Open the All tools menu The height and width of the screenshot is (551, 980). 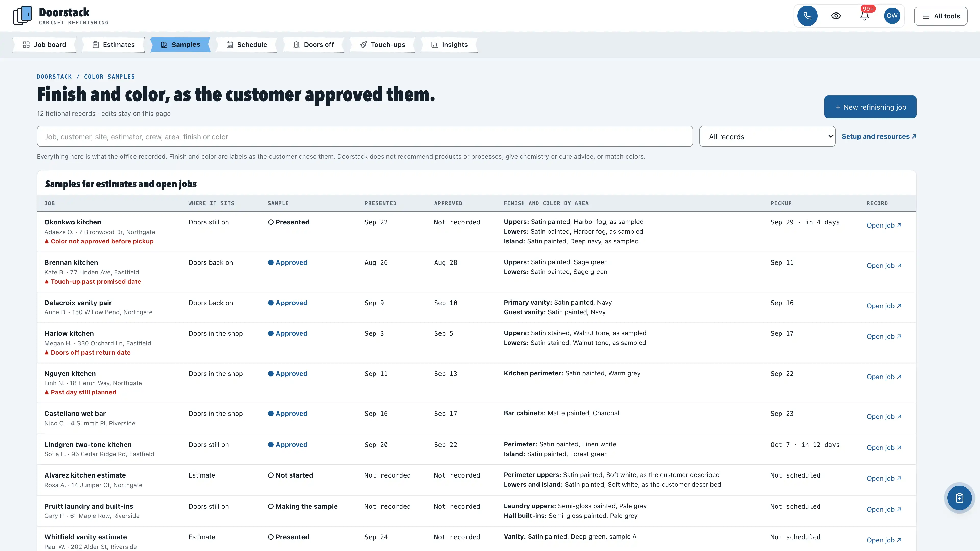click(x=940, y=16)
